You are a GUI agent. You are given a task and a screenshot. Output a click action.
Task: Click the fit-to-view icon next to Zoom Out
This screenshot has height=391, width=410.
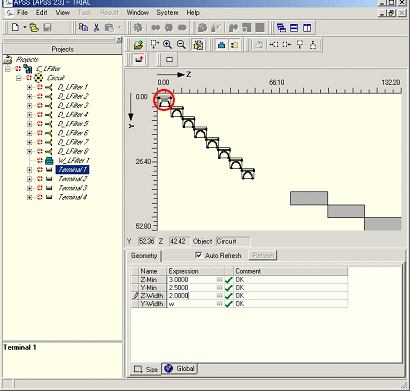pyautogui.click(x=198, y=45)
